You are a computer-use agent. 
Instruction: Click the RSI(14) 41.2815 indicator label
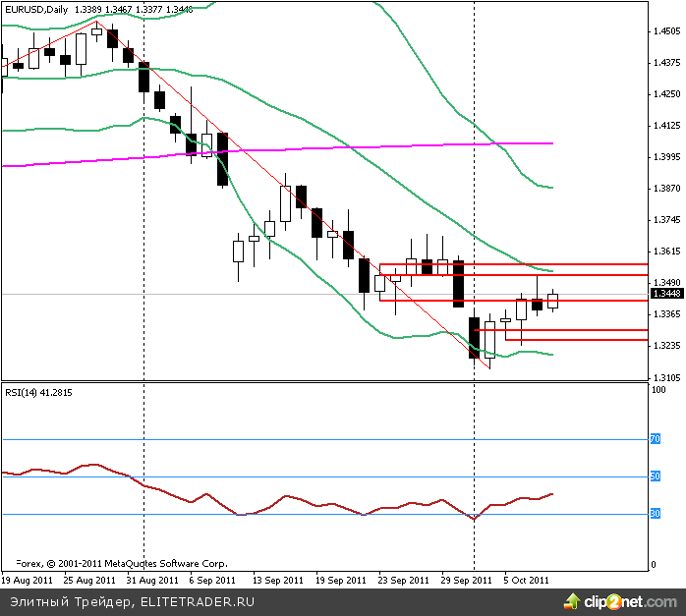[39, 393]
